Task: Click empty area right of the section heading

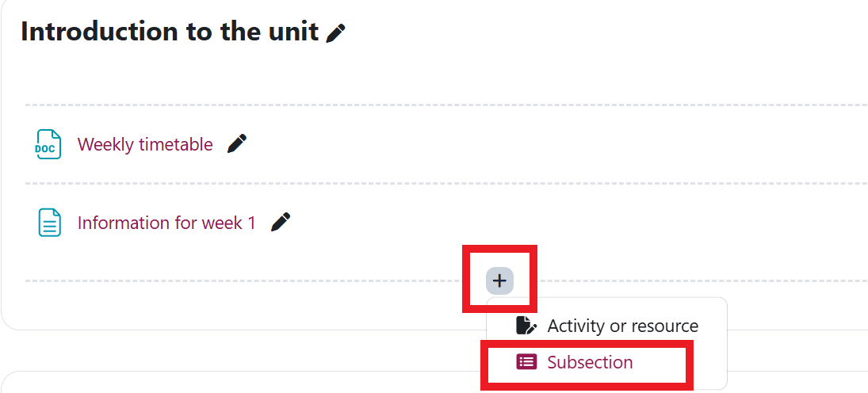Action: pos(595,33)
